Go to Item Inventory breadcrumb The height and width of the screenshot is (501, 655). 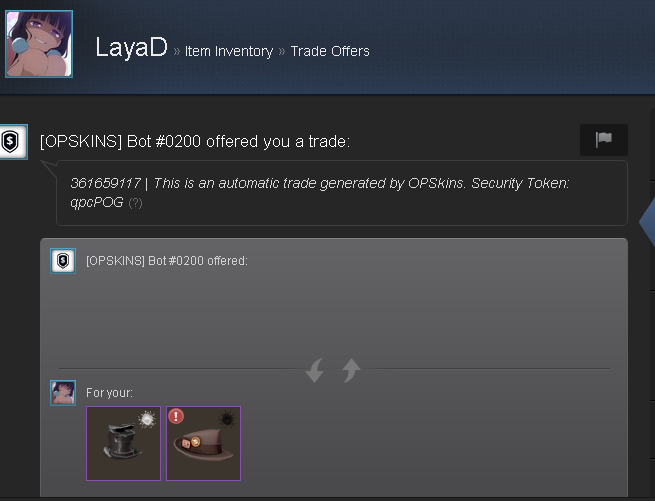click(228, 51)
